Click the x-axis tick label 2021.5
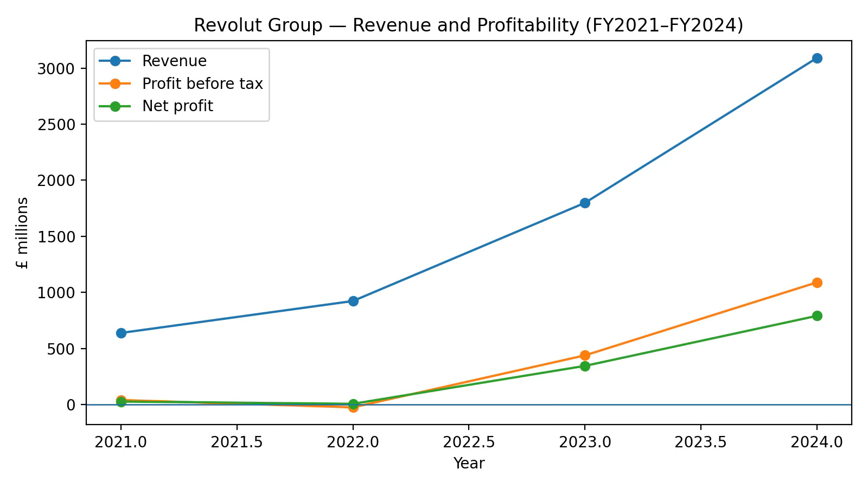Screen dimensions: 868x488 pos(237,442)
